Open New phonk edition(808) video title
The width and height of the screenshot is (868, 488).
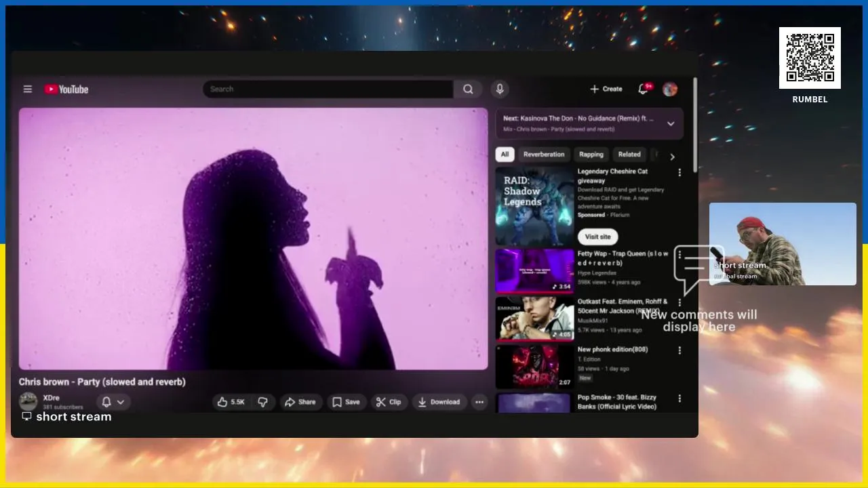click(x=612, y=350)
